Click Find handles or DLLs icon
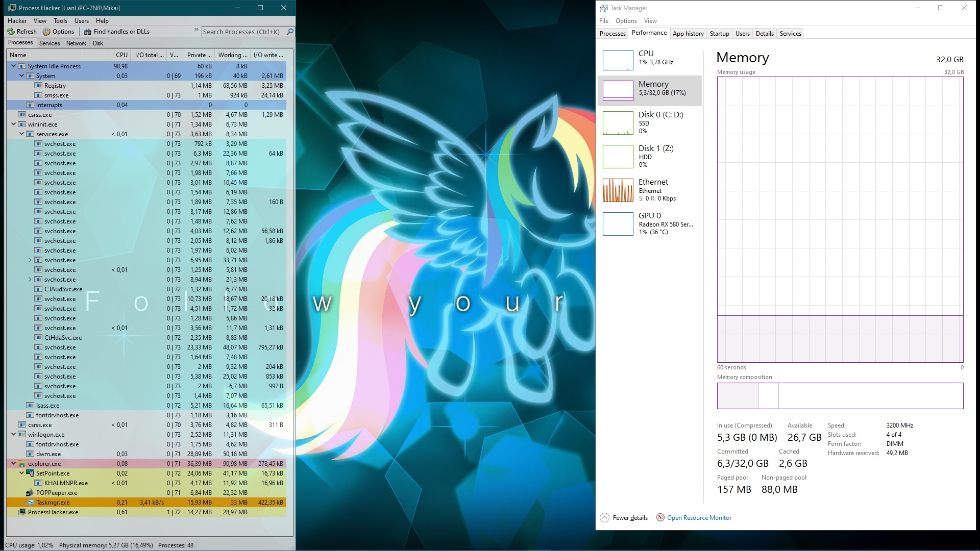 (88, 32)
